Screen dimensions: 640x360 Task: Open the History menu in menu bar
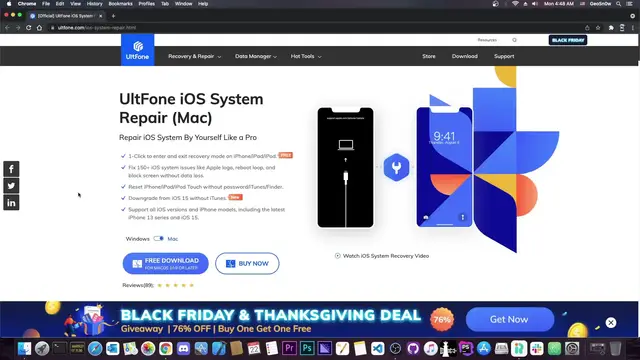pyautogui.click(x=94, y=4)
